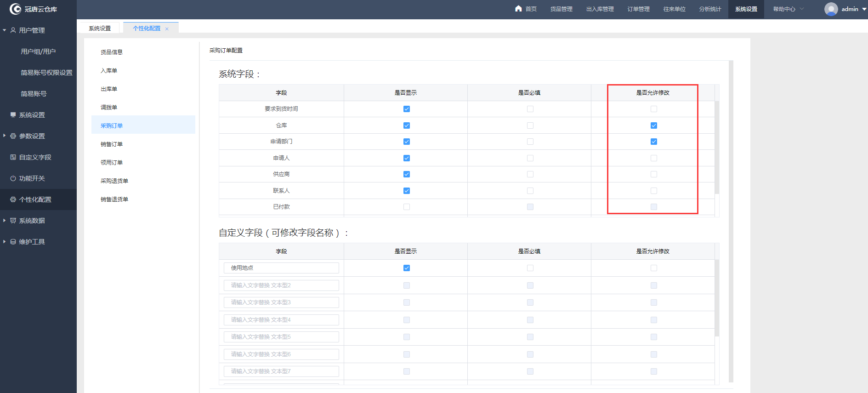This screenshot has width=868, height=393.
Task: Check 是否允许修改 for 申请人
Action: coord(654,158)
